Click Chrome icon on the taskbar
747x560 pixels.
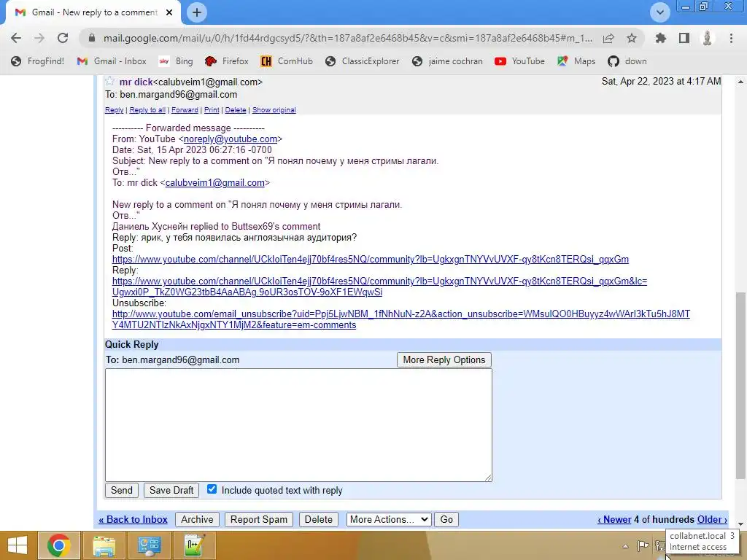click(x=59, y=545)
